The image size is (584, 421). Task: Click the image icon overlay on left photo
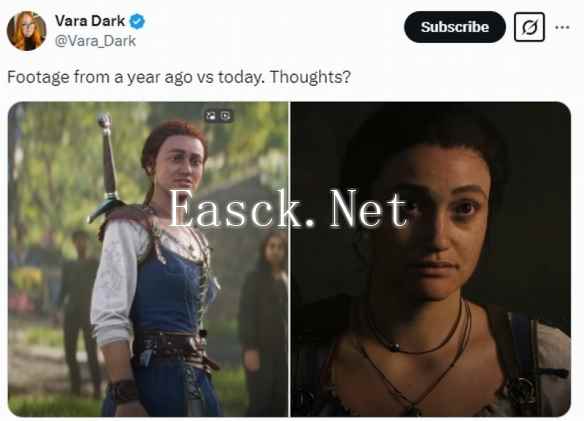[211, 116]
